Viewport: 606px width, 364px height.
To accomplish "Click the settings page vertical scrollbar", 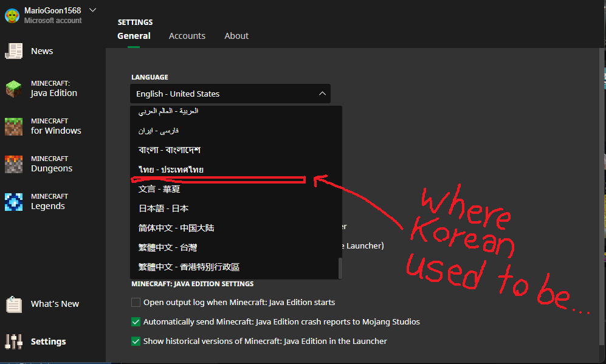I will pos(602,196).
